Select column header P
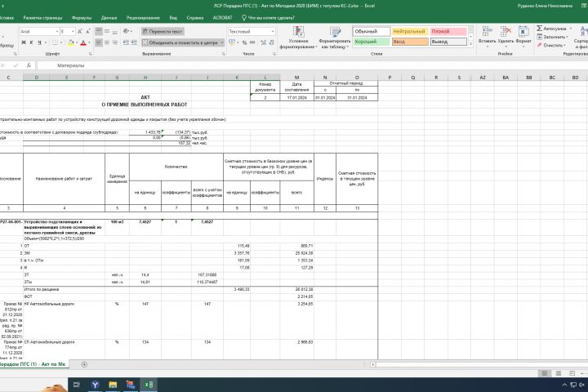588x392 pixels. [x=390, y=78]
